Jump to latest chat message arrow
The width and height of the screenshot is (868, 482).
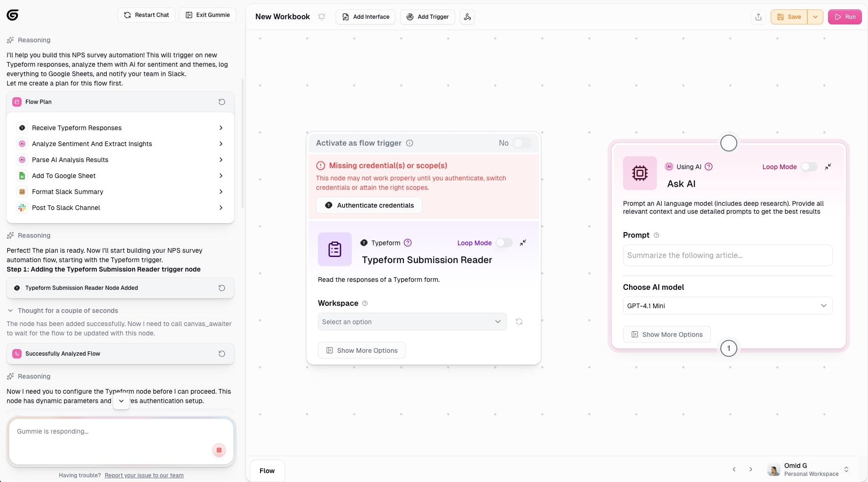(121, 401)
